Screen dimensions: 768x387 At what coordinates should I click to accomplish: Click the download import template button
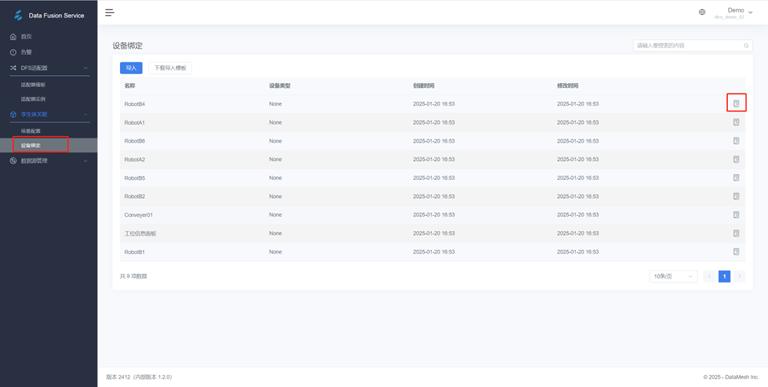(x=170, y=68)
